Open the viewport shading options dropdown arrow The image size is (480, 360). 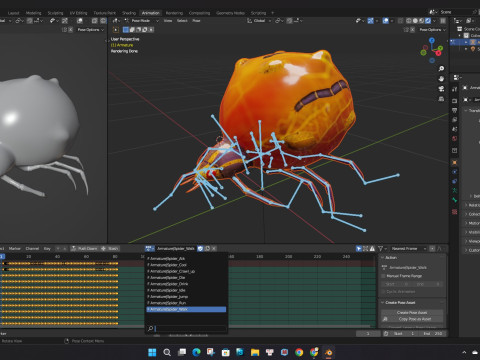tap(435, 21)
